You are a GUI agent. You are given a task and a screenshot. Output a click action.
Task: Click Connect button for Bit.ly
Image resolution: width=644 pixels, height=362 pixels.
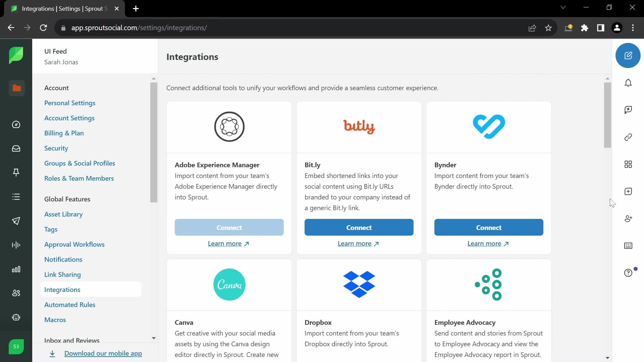tap(359, 227)
